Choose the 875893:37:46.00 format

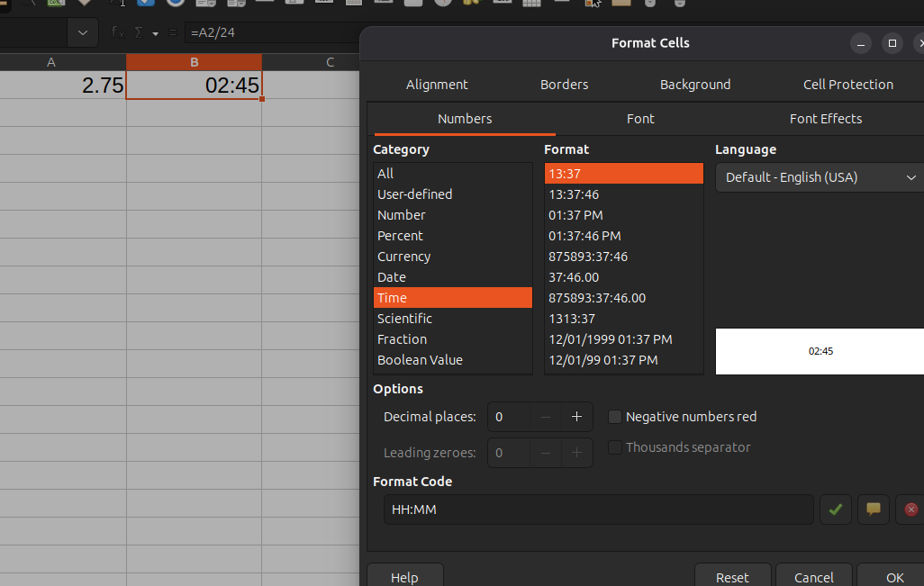click(623, 298)
